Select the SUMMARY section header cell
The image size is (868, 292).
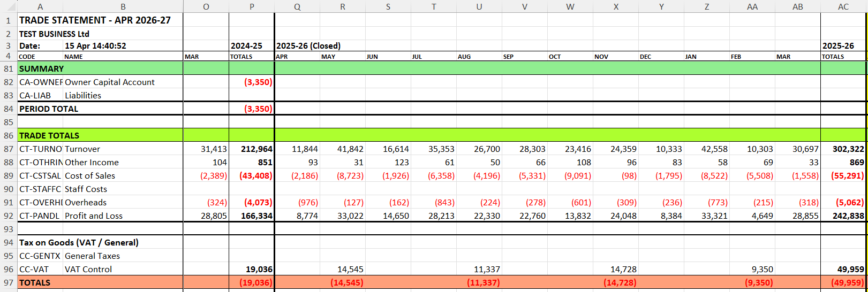tap(41, 68)
